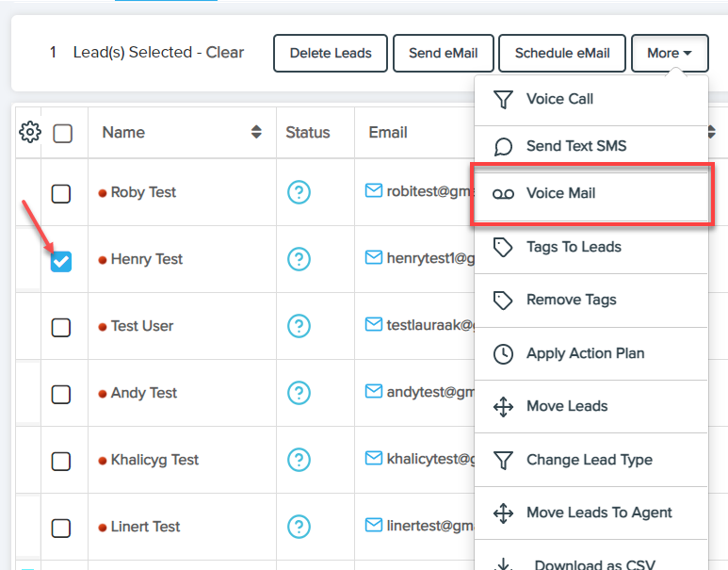Click the Apply Action Plan clock icon
The image size is (728, 570).
pos(504,354)
